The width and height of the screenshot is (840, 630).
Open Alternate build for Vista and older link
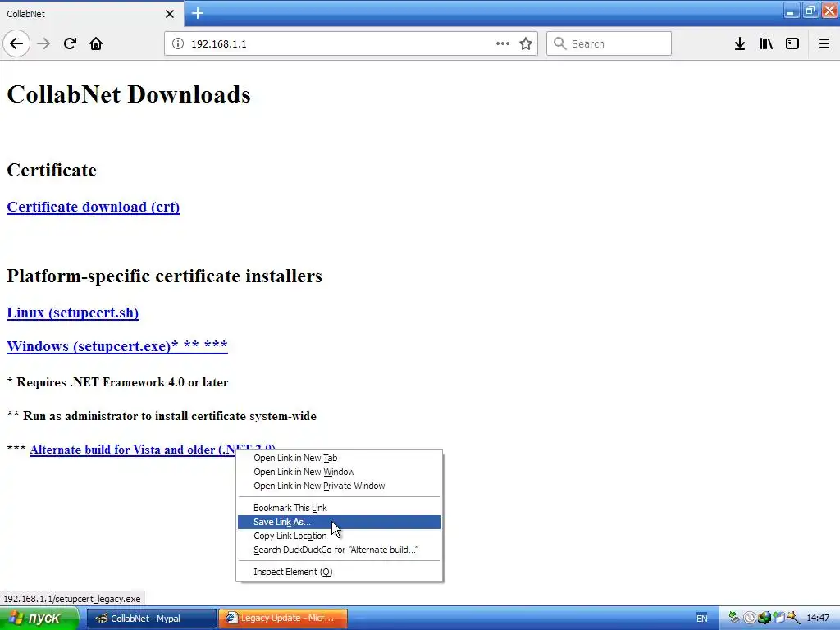tap(133, 450)
